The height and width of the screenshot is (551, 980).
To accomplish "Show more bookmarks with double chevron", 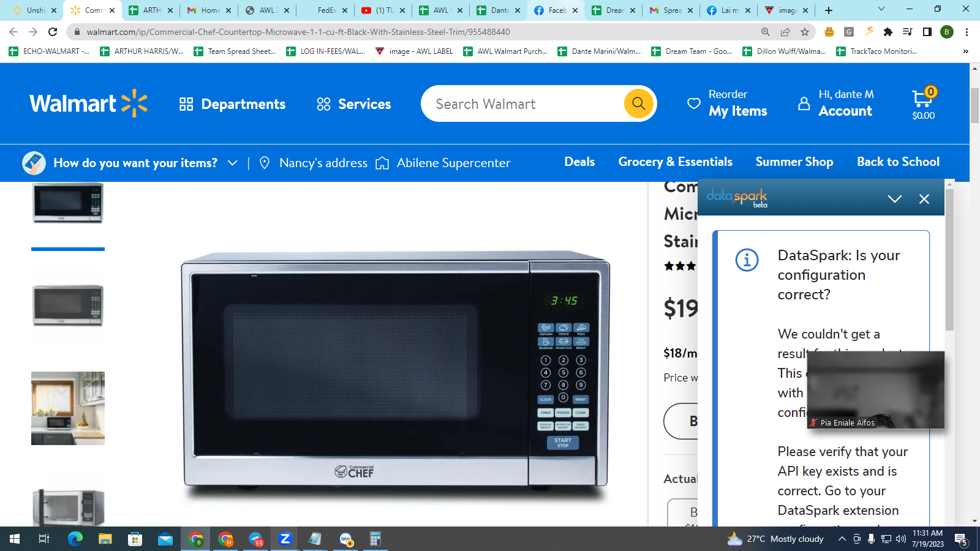I will coord(966,51).
